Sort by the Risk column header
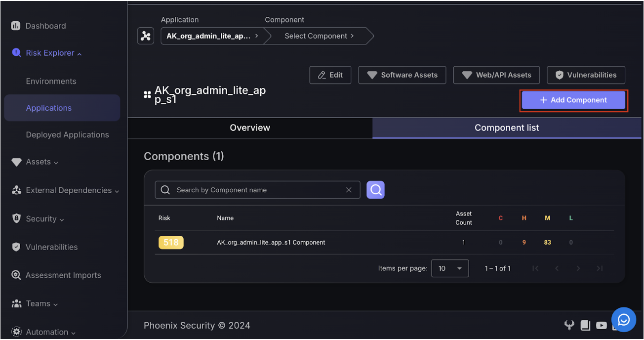This screenshot has width=644, height=340. coord(164,218)
